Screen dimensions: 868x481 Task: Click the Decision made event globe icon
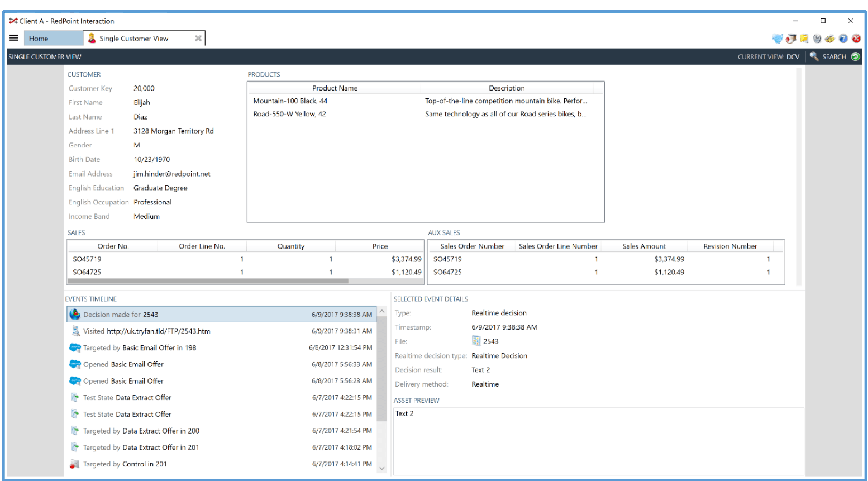pos(75,315)
